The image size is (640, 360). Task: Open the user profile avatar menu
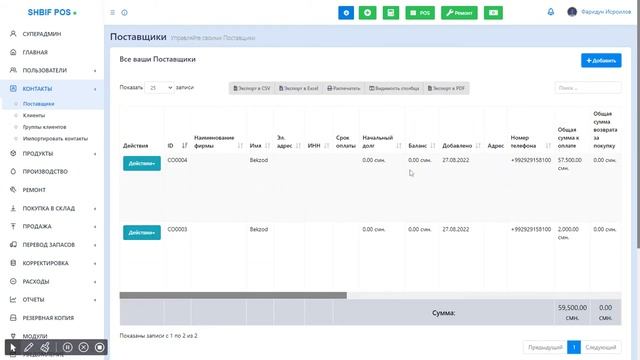pos(572,12)
